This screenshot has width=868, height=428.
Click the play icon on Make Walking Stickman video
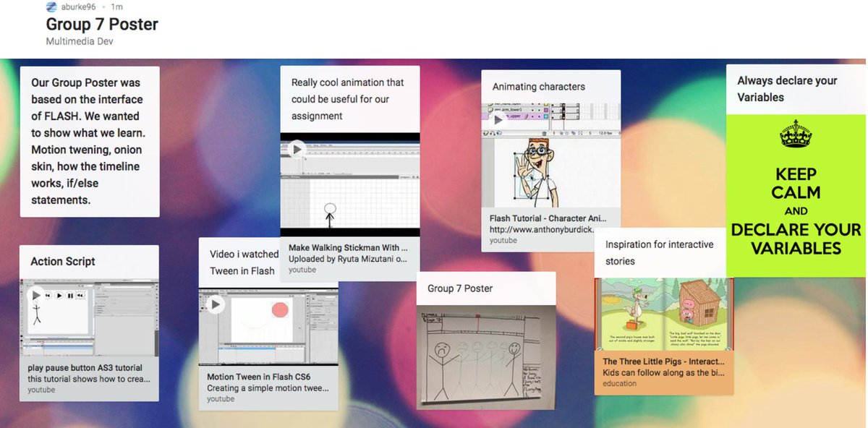click(x=297, y=149)
